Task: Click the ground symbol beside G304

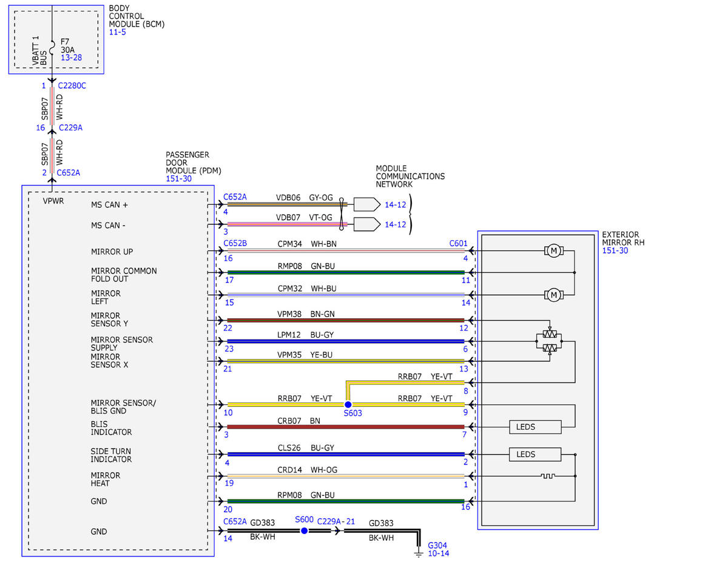Action: [x=418, y=552]
